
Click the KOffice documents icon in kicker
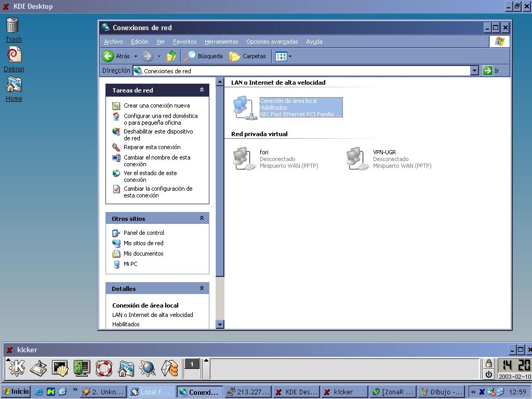(170, 368)
